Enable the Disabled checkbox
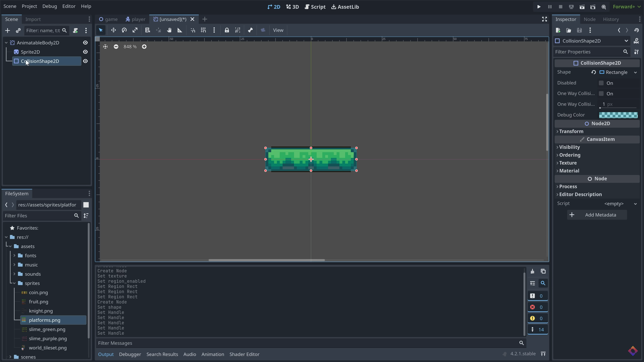Image resolution: width=644 pixels, height=362 pixels. click(601, 83)
